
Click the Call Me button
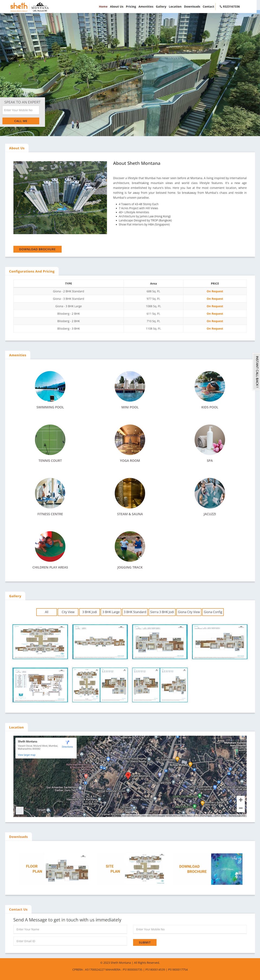coord(21,121)
